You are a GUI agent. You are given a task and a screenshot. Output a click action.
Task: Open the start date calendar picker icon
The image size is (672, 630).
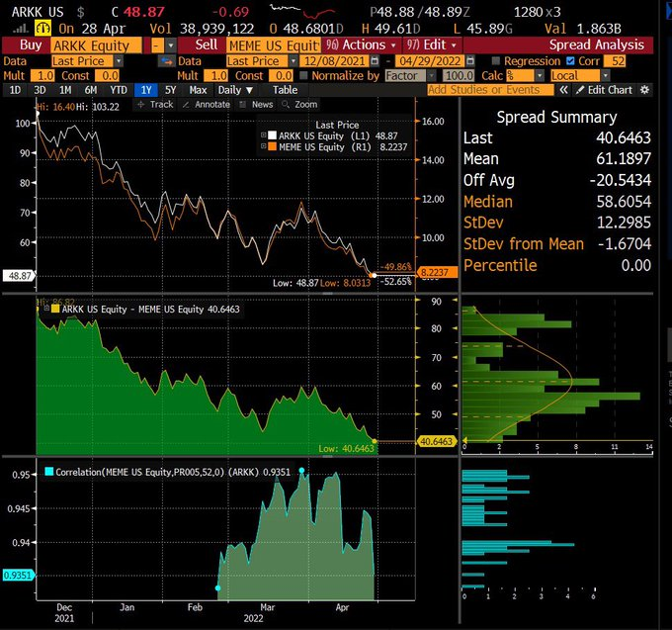pos(375,61)
